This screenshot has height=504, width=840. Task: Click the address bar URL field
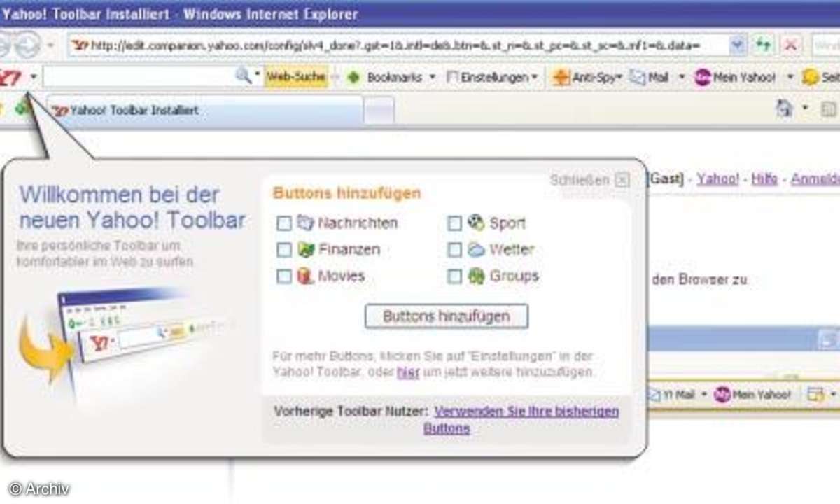pos(399,45)
